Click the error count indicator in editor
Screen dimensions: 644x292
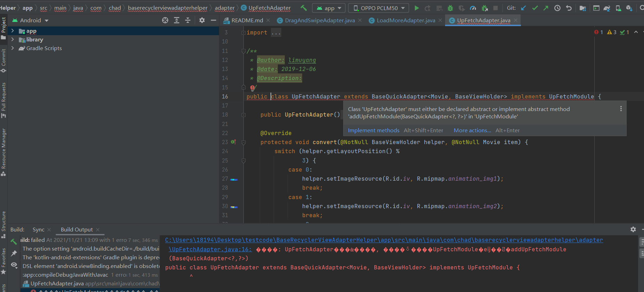coord(598,32)
